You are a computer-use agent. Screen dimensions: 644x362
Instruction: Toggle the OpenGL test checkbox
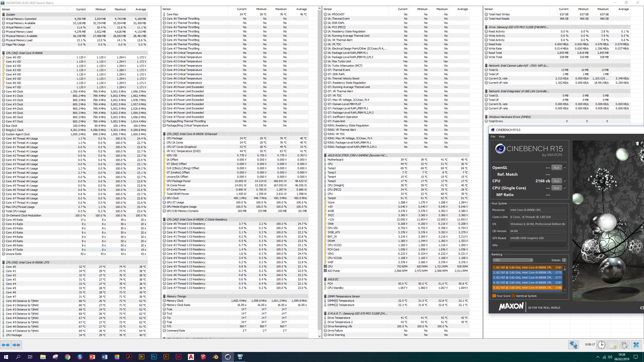565,167
